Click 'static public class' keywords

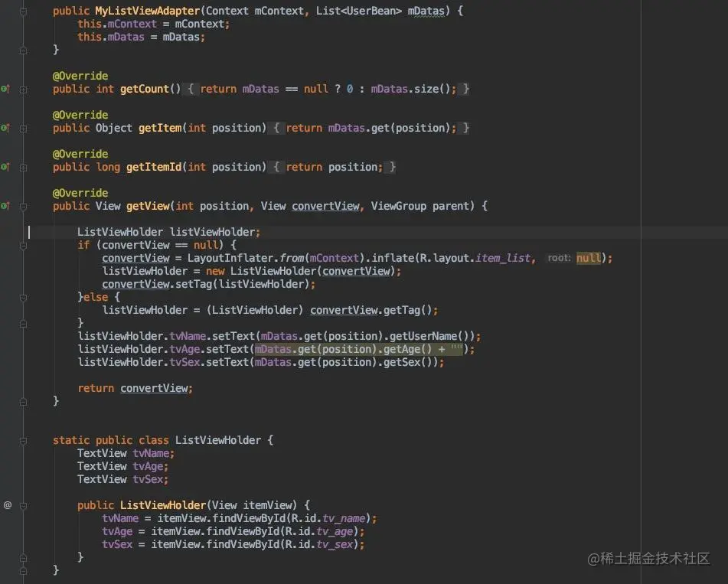coord(110,439)
